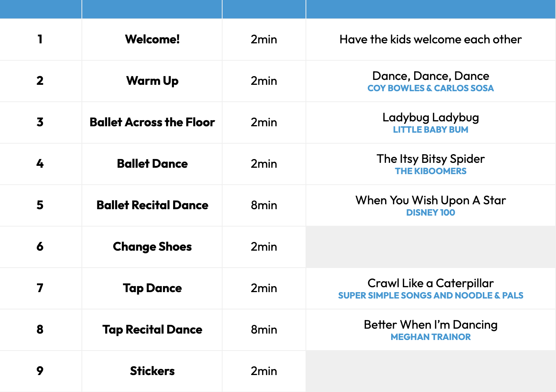Open the LITTLE BABY BUM artist link
Viewport: 556px width, 392px height.
pyautogui.click(x=430, y=130)
